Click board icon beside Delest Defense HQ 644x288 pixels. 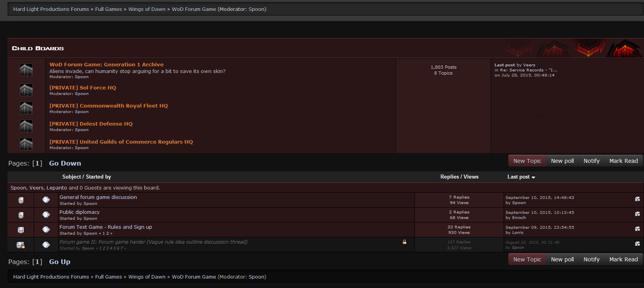pyautogui.click(x=26, y=126)
